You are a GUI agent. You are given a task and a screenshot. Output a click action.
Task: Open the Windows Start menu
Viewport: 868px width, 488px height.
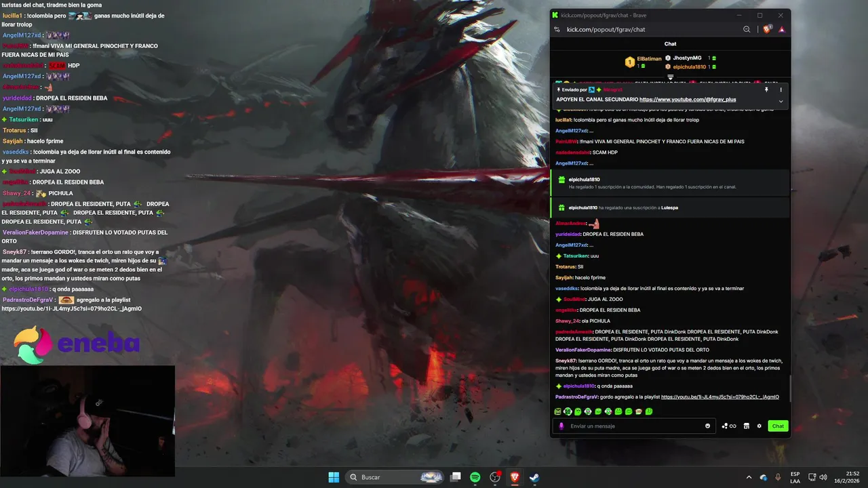tap(334, 477)
